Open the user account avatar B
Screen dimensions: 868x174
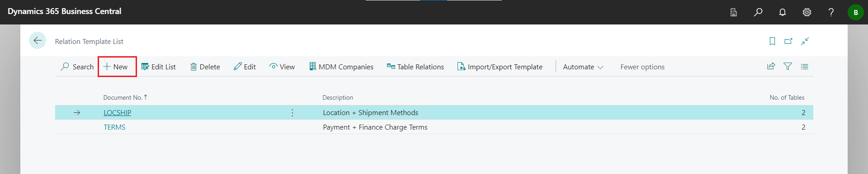click(855, 12)
